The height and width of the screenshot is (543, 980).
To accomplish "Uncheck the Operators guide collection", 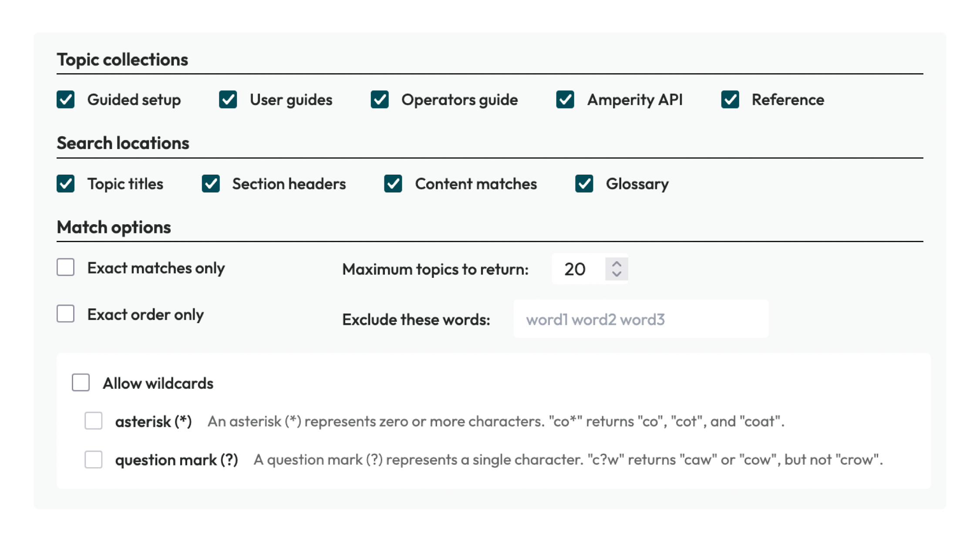I will point(380,100).
